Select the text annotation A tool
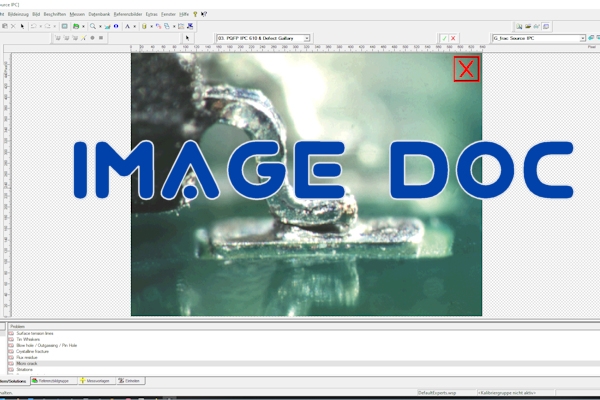This screenshot has height=400, width=600. coord(127,26)
